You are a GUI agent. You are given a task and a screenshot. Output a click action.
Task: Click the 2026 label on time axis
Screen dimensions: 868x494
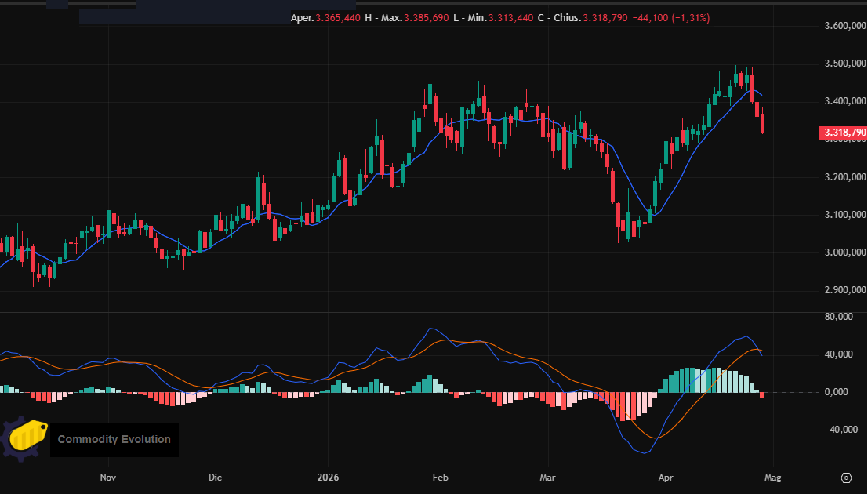tap(329, 478)
